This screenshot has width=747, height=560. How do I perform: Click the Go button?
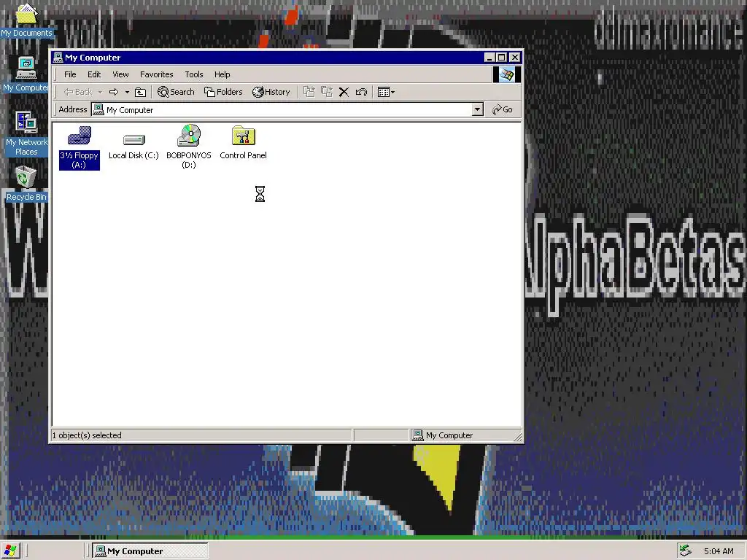503,109
